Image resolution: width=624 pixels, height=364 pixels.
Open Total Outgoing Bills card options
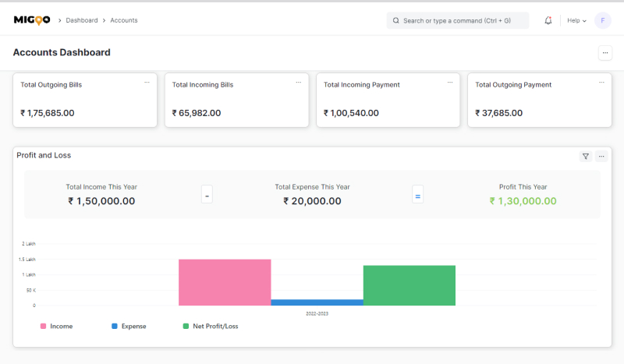(x=147, y=82)
